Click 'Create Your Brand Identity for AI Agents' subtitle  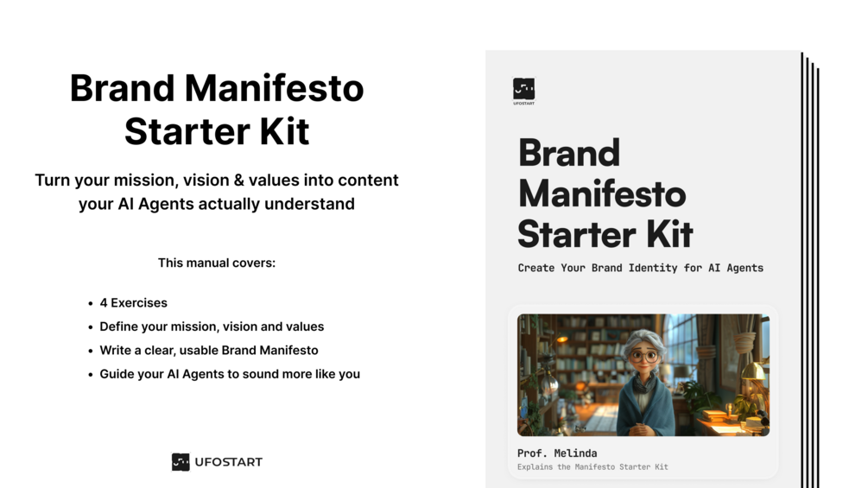click(640, 268)
